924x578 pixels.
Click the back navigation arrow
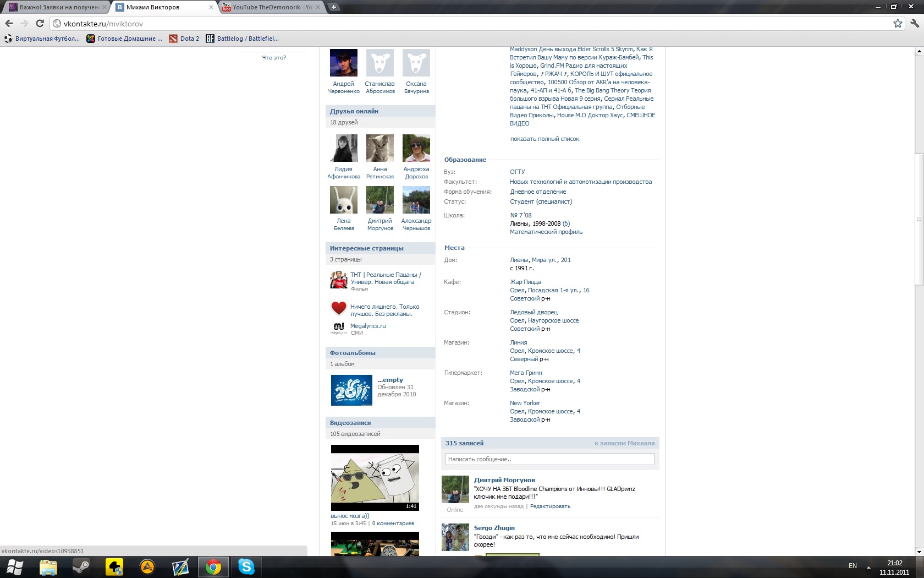9,23
